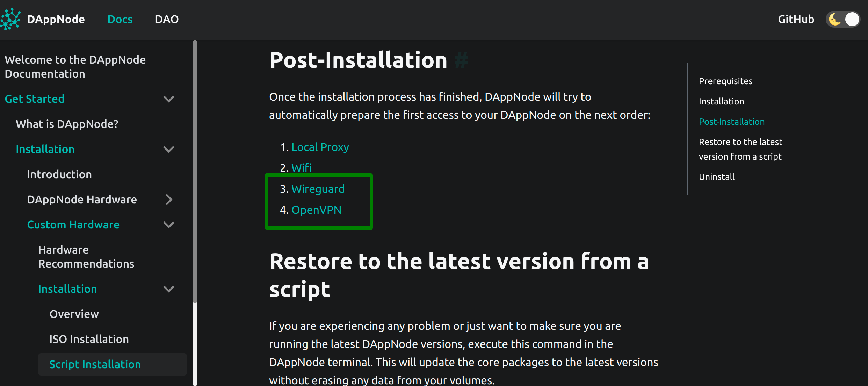Open the Wifi link
Screen dimensions: 868x386
301,168
